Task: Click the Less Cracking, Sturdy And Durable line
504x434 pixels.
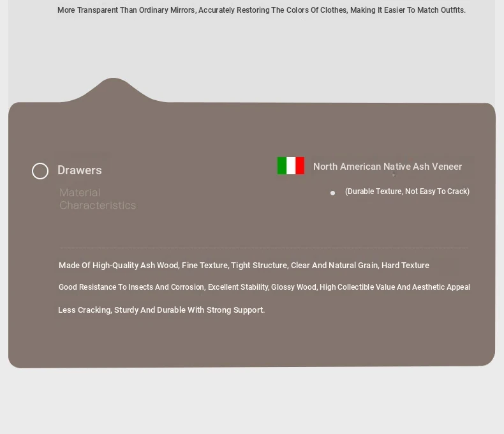Action: click(x=161, y=310)
